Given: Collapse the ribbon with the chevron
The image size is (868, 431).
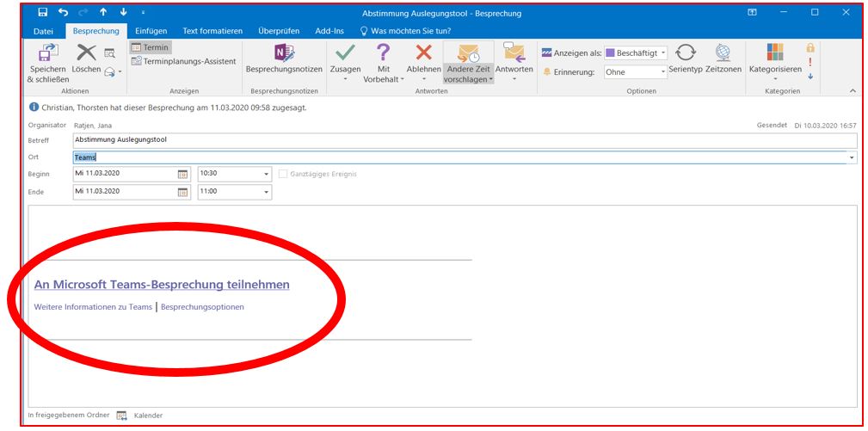Looking at the screenshot, I should (853, 90).
